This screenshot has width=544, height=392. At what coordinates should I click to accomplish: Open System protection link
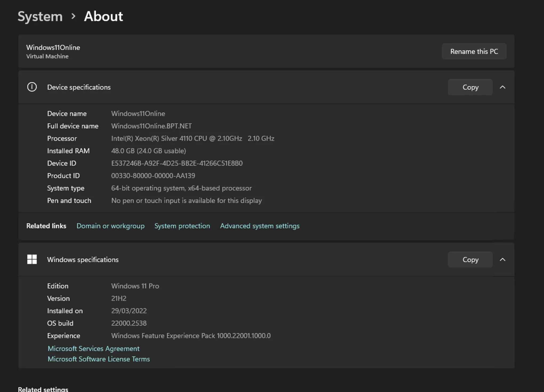[x=182, y=226]
